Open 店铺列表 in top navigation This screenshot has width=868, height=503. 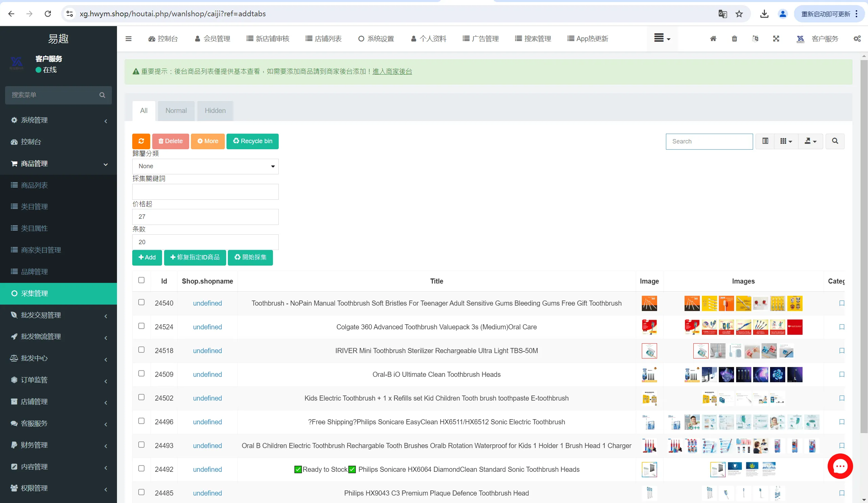[323, 39]
